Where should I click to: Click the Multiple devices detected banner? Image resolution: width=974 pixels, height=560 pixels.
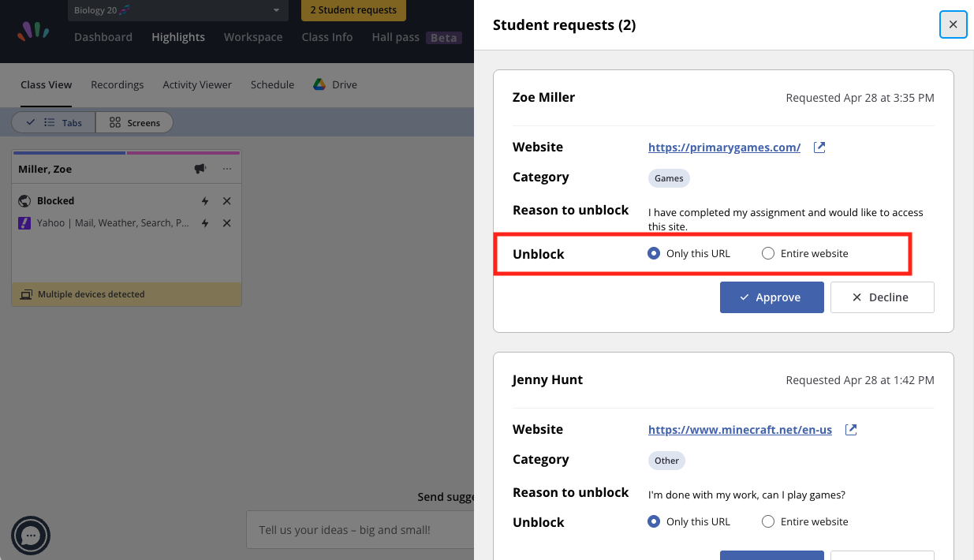(x=127, y=294)
